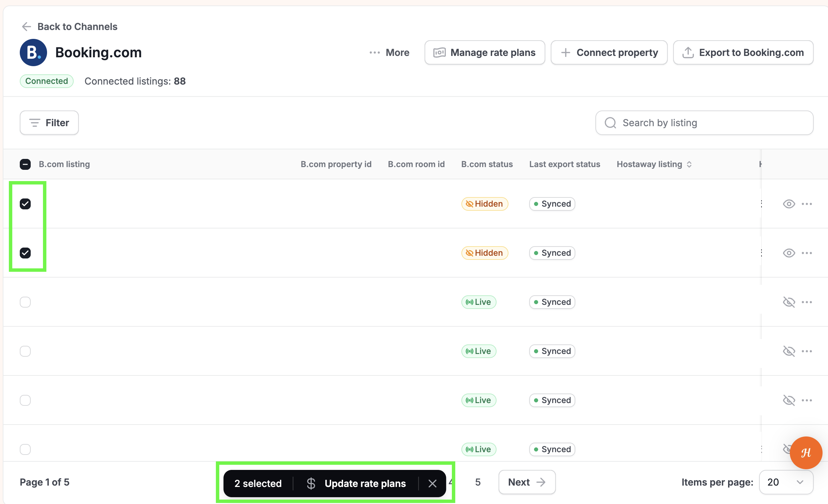Viewport: 828px width, 504px height.
Task: Click the Synced badge in second row
Action: click(552, 253)
